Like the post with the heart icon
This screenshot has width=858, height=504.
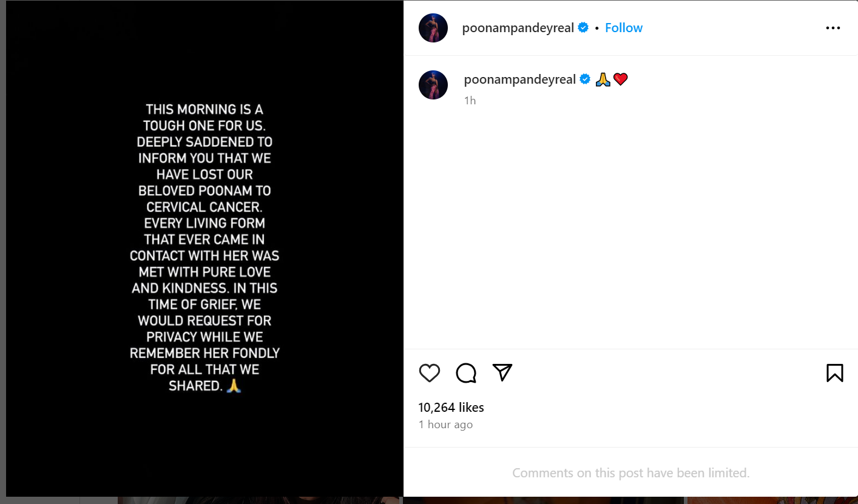coord(429,373)
